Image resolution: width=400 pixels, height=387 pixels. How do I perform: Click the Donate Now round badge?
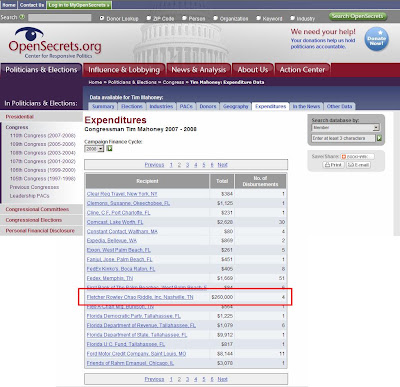[x=376, y=39]
